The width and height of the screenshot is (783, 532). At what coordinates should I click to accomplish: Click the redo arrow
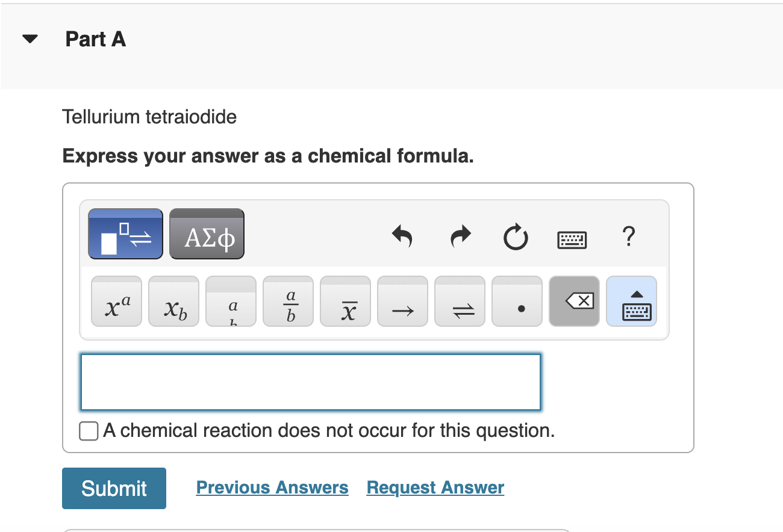pyautogui.click(x=460, y=236)
